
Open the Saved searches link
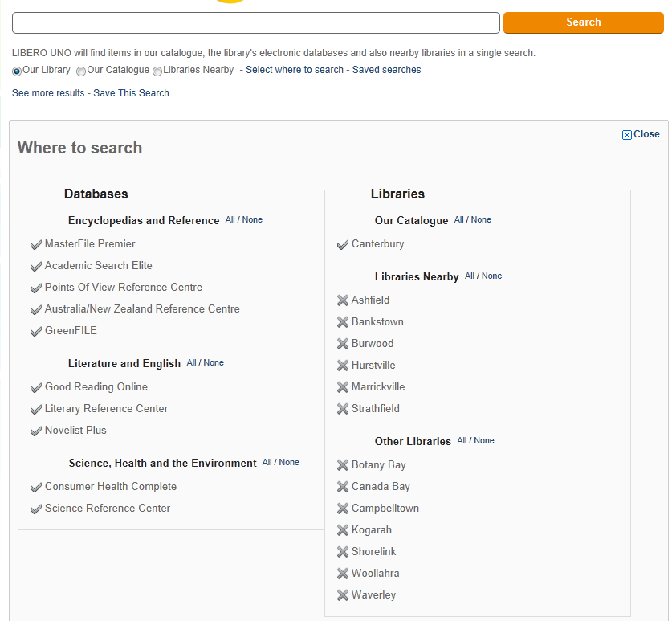(386, 70)
